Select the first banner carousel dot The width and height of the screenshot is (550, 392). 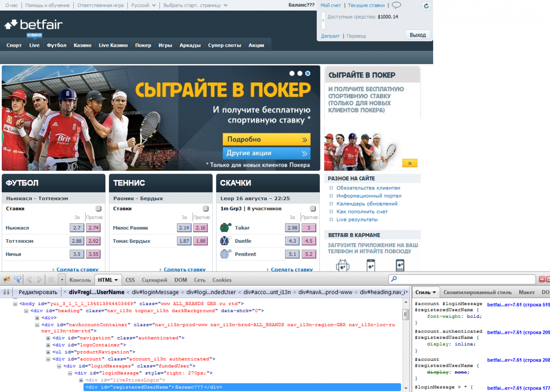(x=292, y=73)
